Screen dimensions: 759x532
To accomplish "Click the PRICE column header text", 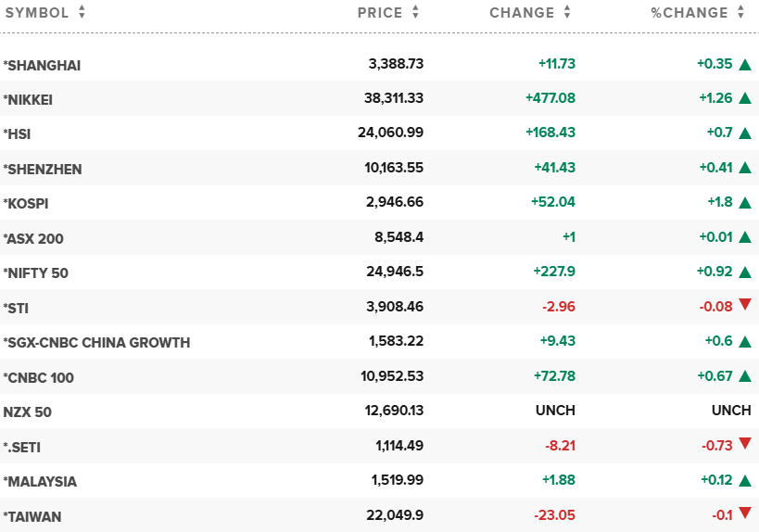I will tap(380, 13).
